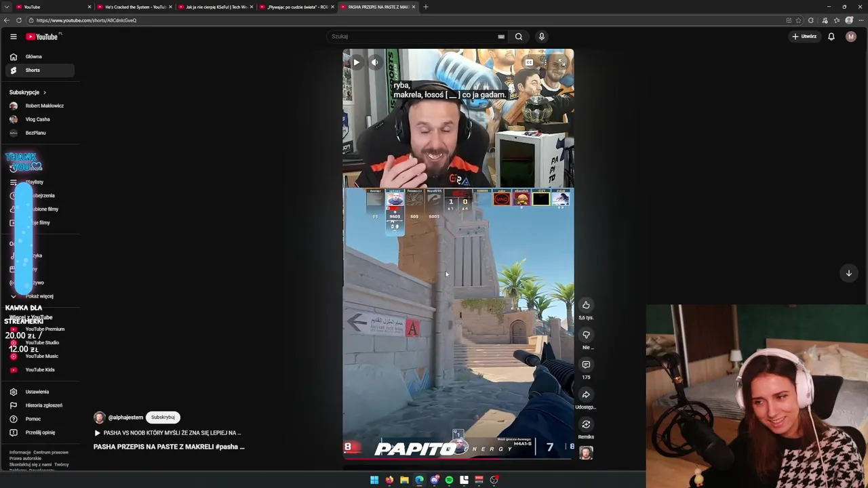This screenshot has height=488, width=868.
Task: Like the Short with thumbs up
Action: 586,305
